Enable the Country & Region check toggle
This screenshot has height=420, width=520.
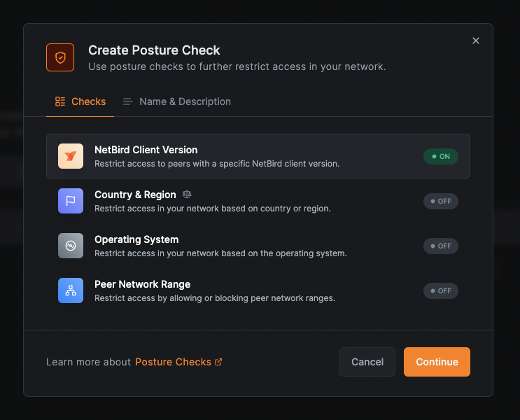click(440, 201)
